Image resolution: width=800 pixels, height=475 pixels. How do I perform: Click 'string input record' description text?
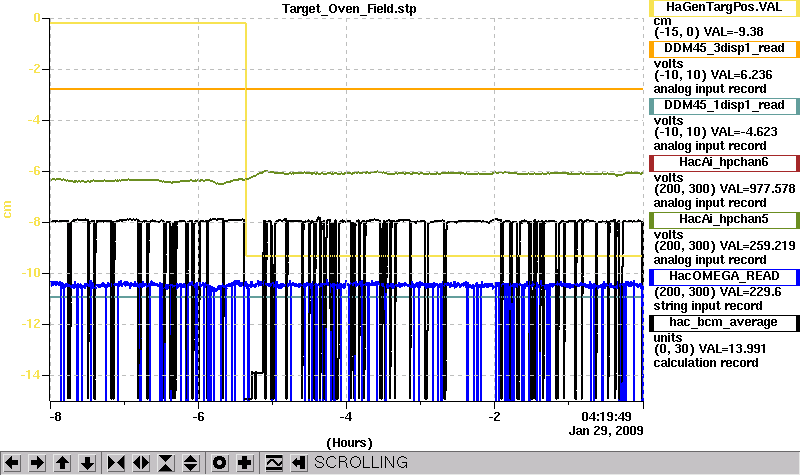708,306
